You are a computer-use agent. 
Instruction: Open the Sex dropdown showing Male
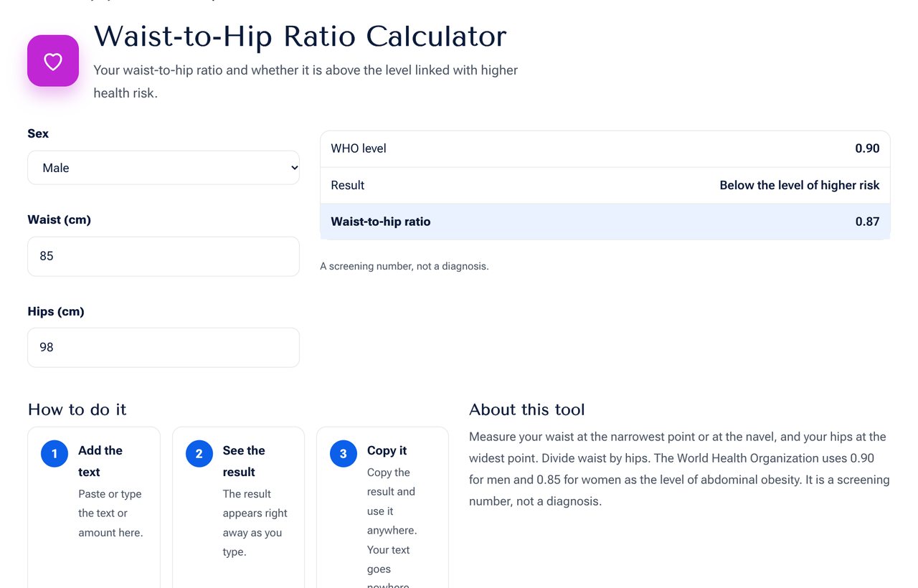164,168
